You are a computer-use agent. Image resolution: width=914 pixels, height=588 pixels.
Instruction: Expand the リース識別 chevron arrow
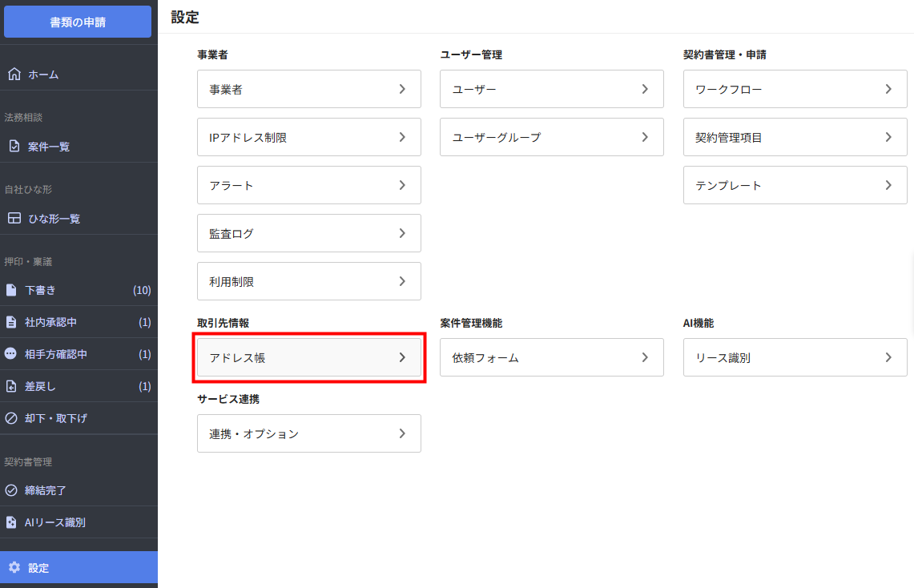[x=888, y=357]
